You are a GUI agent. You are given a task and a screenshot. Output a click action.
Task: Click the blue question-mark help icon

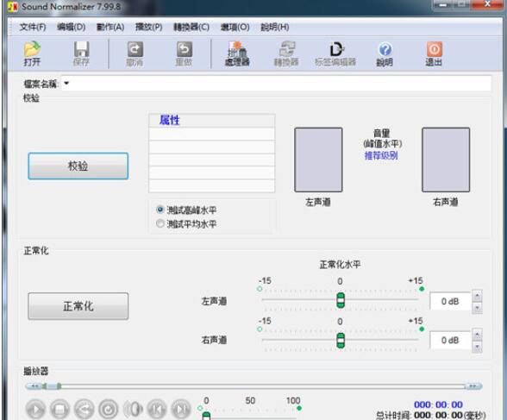[385, 49]
